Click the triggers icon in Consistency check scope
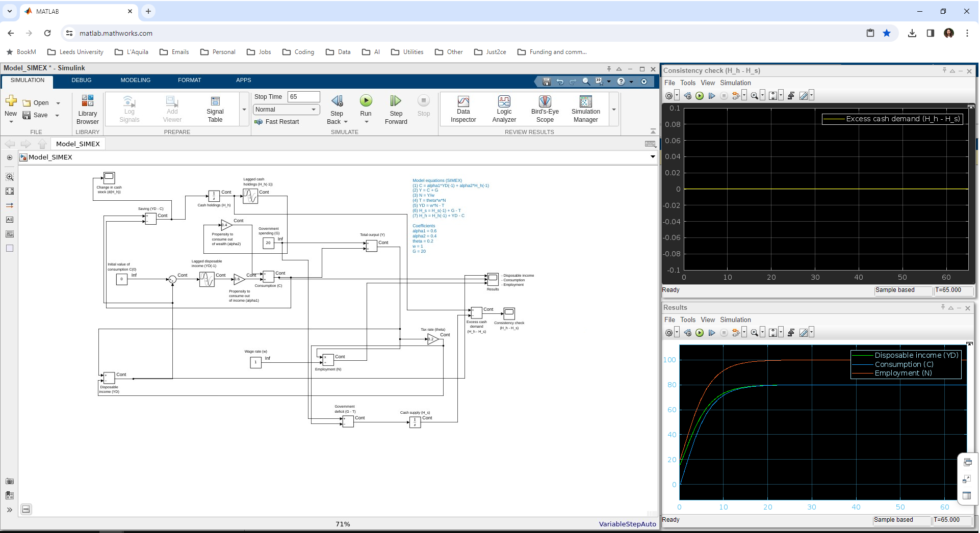980x533 pixels. (791, 96)
